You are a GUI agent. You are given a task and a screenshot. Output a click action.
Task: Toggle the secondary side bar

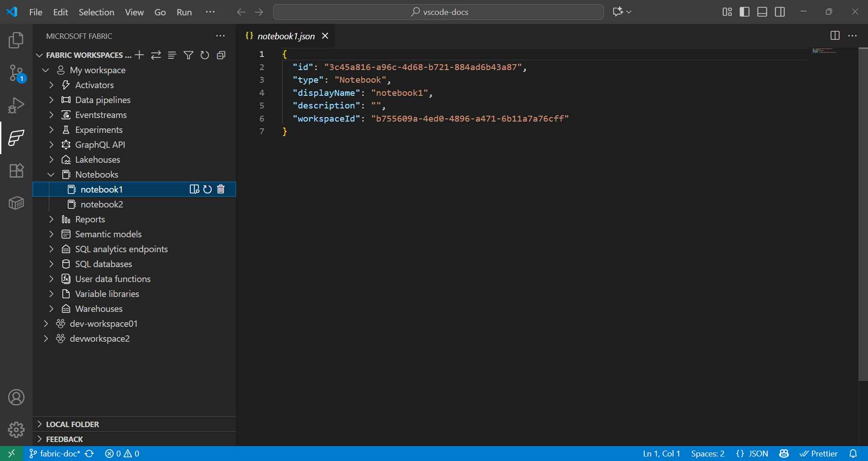pos(780,12)
